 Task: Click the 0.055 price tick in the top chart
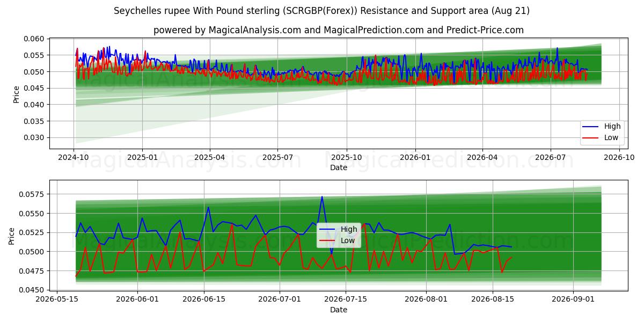click(34, 55)
